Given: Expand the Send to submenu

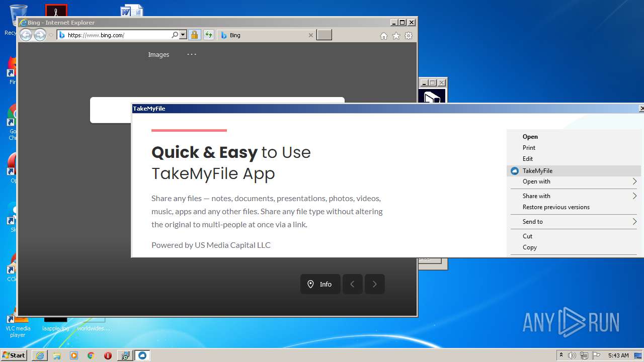Looking at the screenshot, I should (x=574, y=222).
